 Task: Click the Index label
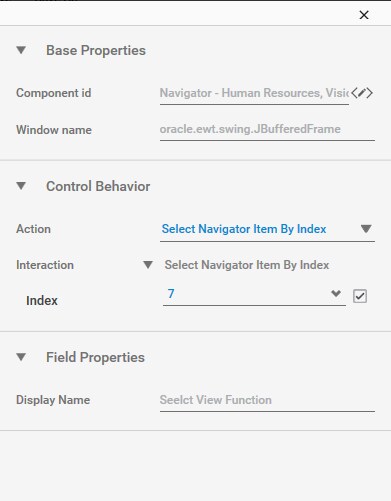pyautogui.click(x=42, y=300)
